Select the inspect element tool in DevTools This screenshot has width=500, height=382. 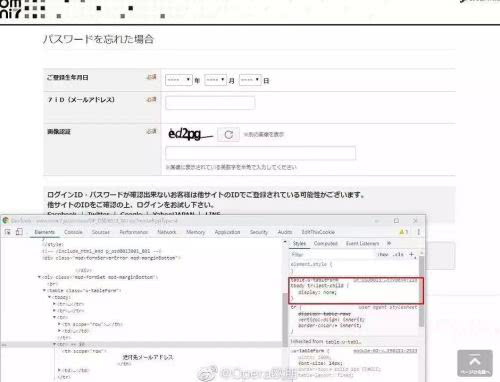click(x=8, y=232)
